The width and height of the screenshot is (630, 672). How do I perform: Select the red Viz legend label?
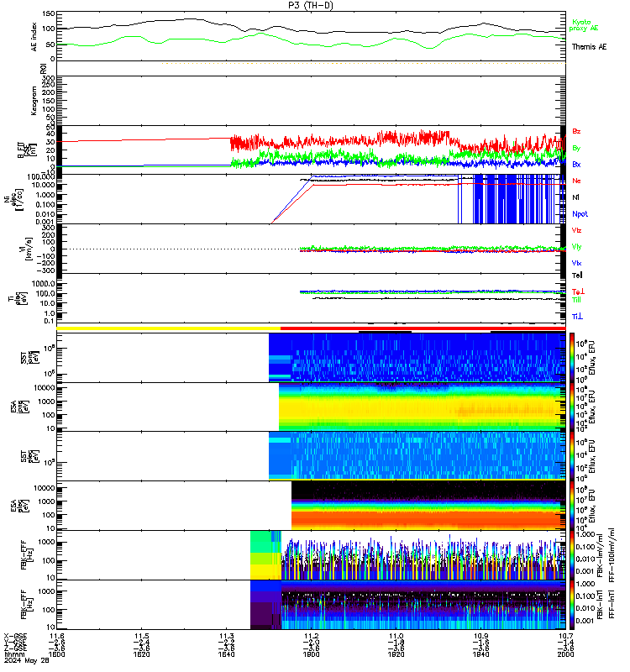pos(576,230)
